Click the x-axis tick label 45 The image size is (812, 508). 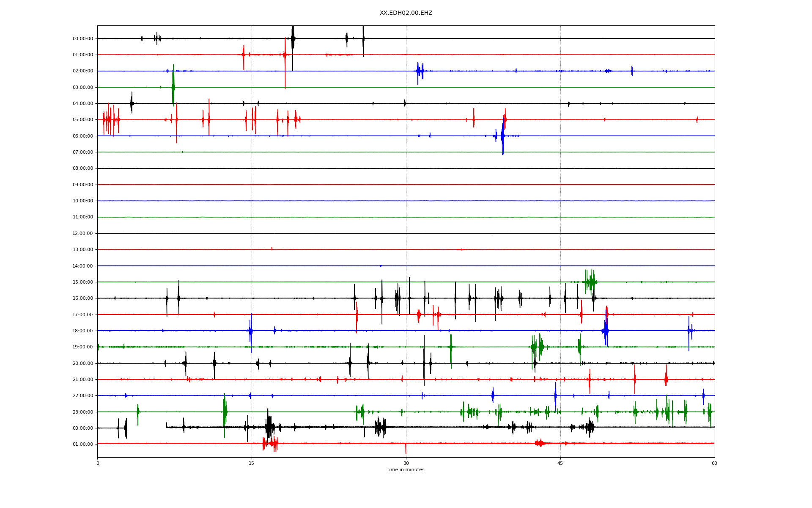click(x=560, y=463)
